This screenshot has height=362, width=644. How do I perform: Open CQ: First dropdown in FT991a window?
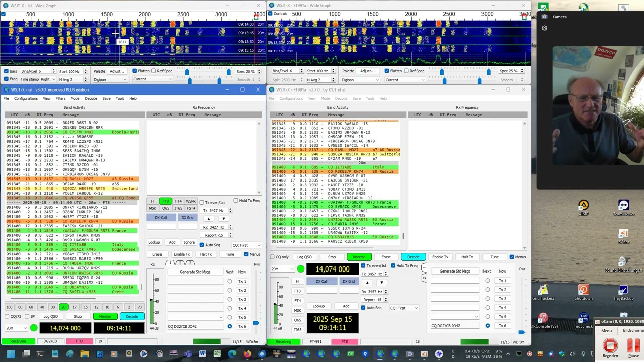(404, 308)
